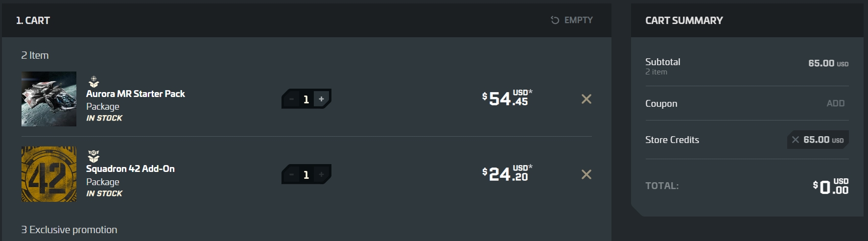Decrease Squadron 42 Add-On quantity

point(291,174)
